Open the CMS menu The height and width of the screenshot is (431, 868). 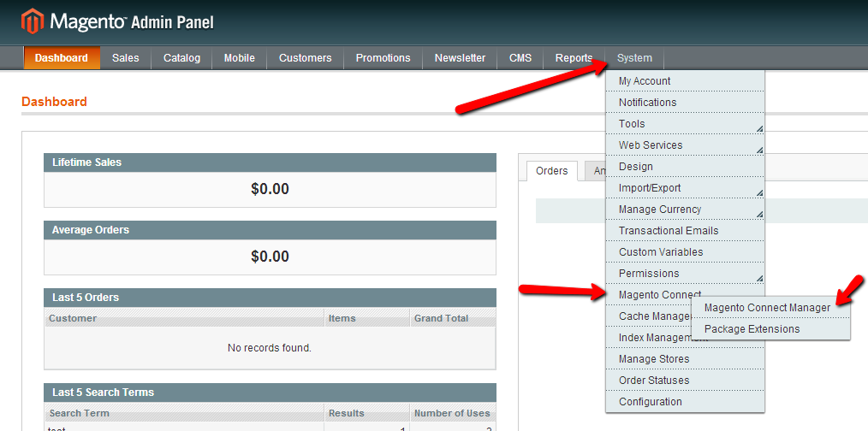[x=520, y=58]
